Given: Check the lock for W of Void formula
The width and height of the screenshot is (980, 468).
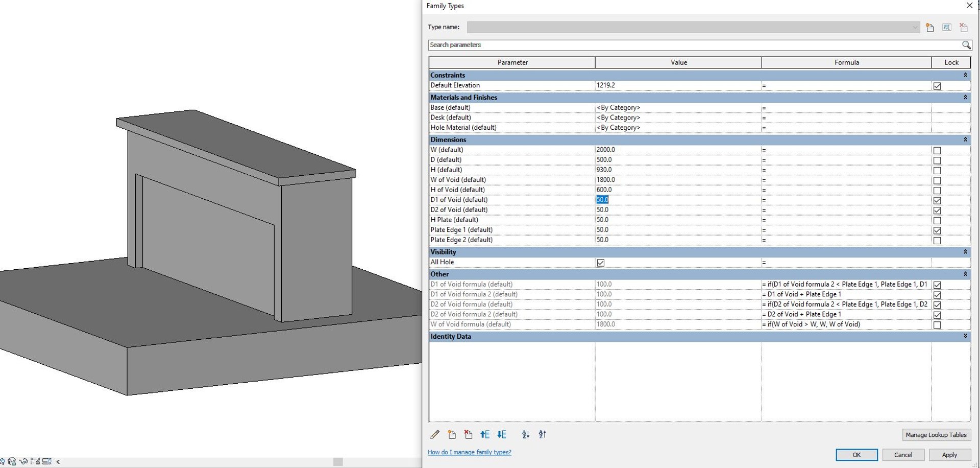Looking at the screenshot, I should pyautogui.click(x=937, y=325).
